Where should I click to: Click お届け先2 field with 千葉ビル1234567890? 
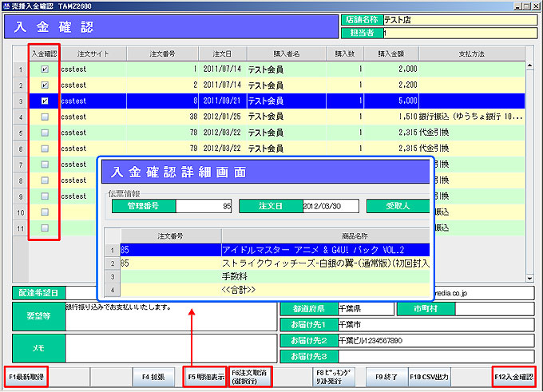436,341
